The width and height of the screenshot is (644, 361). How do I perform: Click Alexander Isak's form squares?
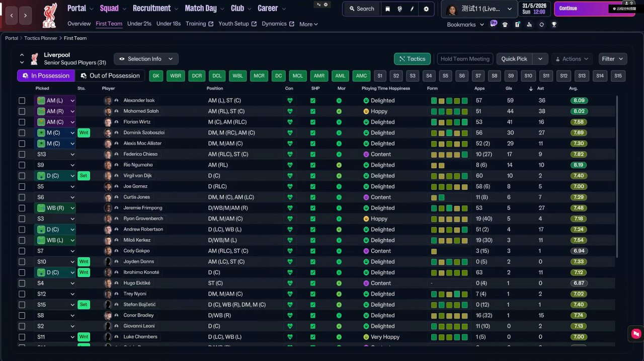click(x=449, y=101)
